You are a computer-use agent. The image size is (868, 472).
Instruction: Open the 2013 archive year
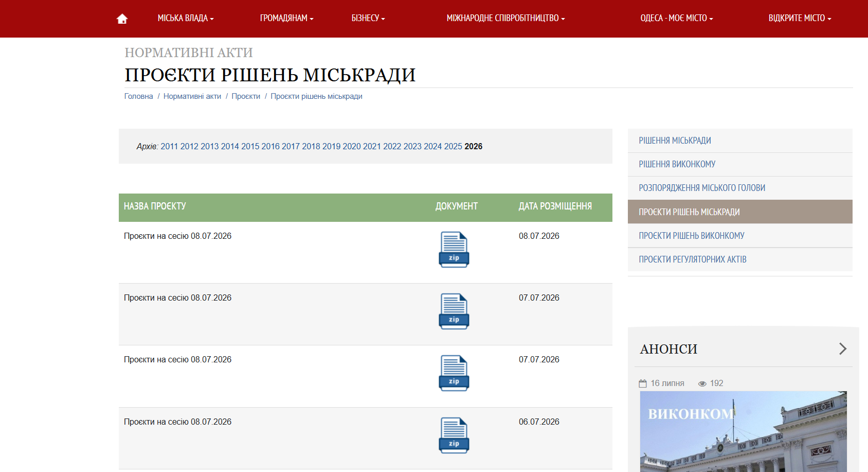click(210, 146)
